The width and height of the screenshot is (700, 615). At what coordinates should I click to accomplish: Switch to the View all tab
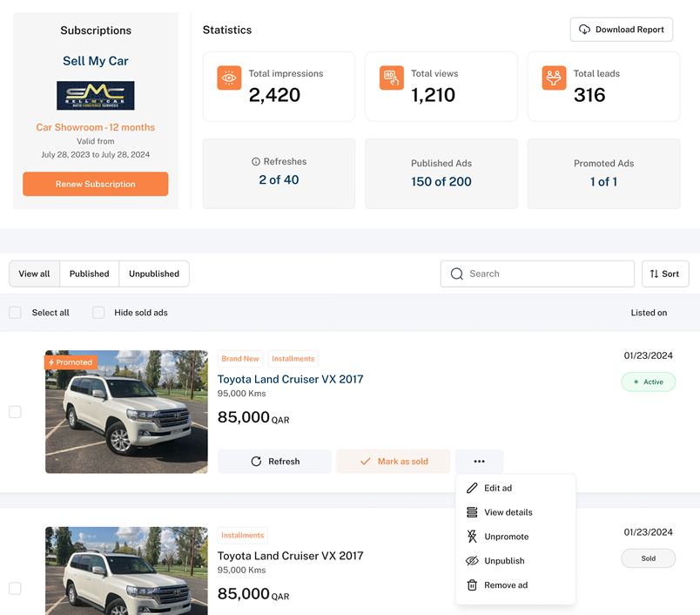click(x=34, y=274)
